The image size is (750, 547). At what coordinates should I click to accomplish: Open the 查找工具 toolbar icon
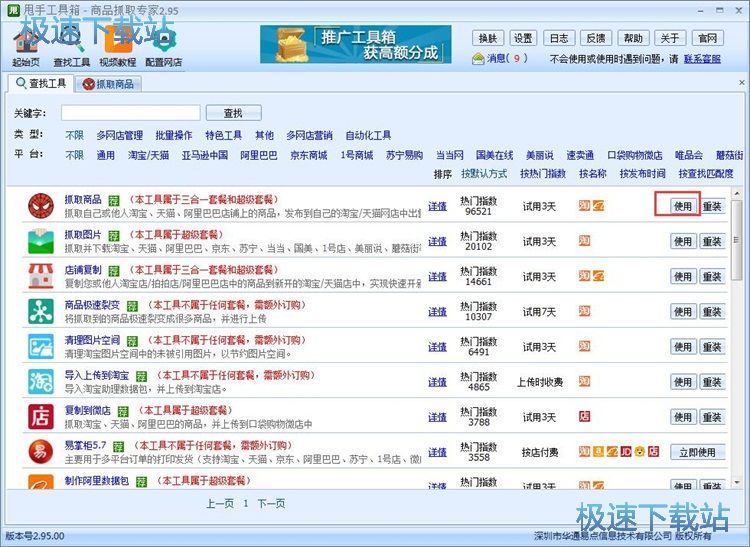[x=71, y=48]
